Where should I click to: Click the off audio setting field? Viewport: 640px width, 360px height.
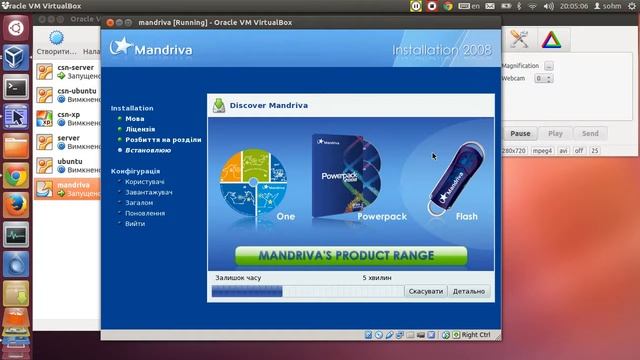pyautogui.click(x=579, y=151)
